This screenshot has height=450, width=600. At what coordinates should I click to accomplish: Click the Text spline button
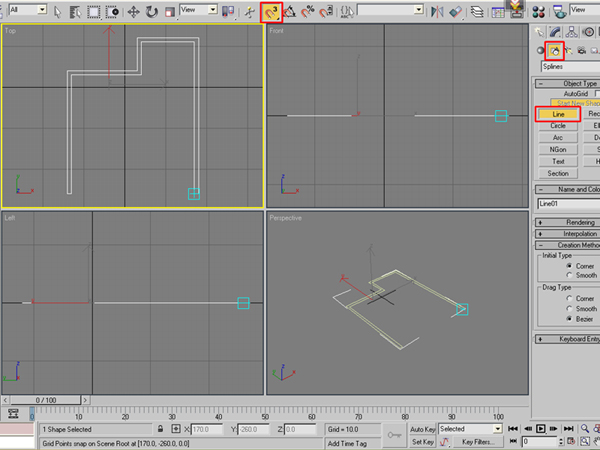(x=558, y=161)
